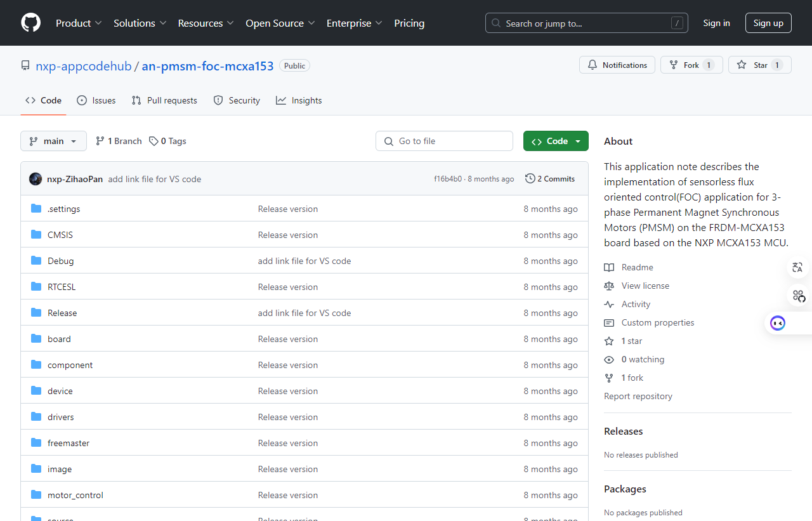
Task: Switch to the Code tab
Action: pyautogui.click(x=43, y=100)
